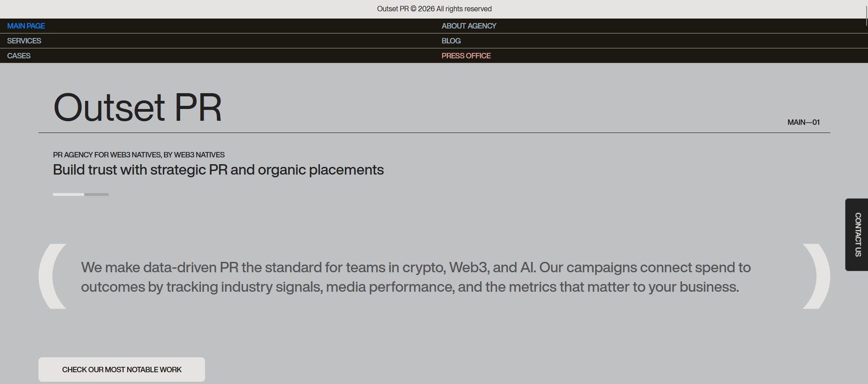
Task: Click the MAIN—01 section marker
Action: click(803, 122)
